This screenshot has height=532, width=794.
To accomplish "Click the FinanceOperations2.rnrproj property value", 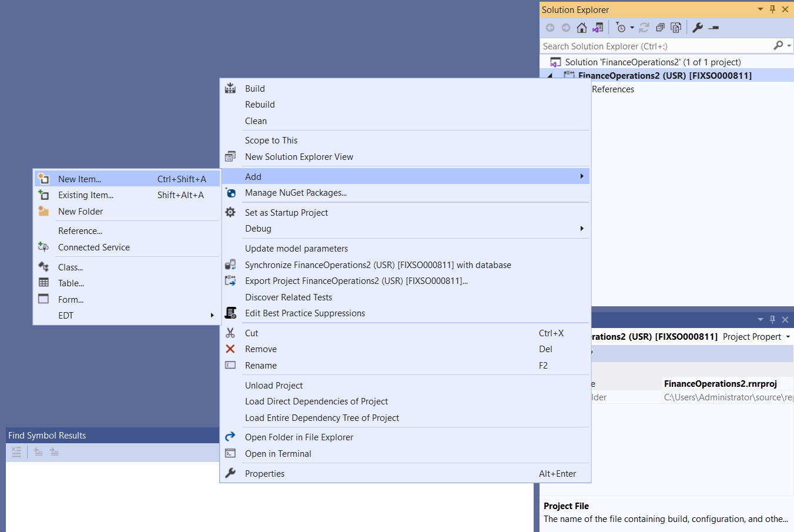I will click(x=721, y=384).
